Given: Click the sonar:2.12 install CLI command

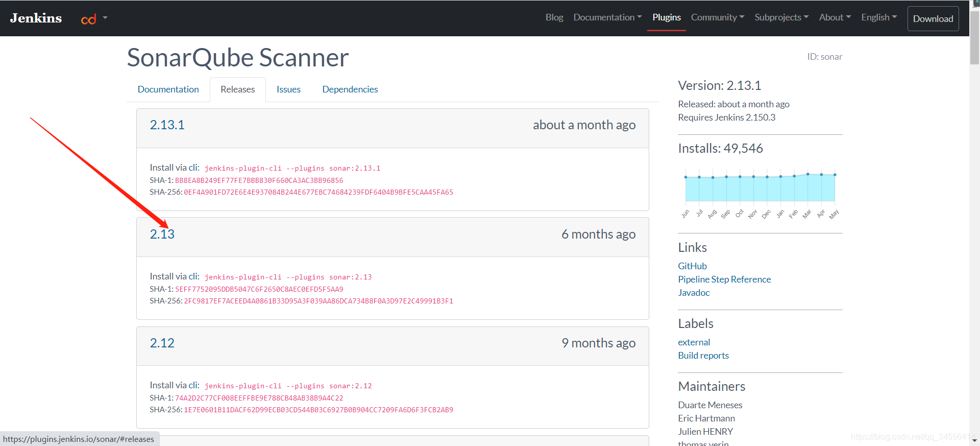Looking at the screenshot, I should click(288, 386).
